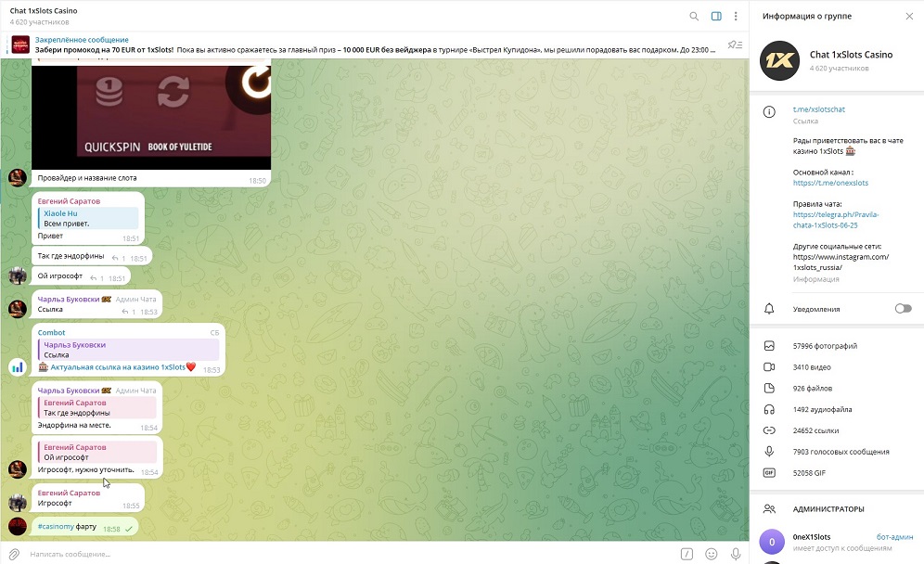Click the avatar next to 'Провайдер и название слота'
This screenshot has width=924, height=564.
[x=18, y=177]
